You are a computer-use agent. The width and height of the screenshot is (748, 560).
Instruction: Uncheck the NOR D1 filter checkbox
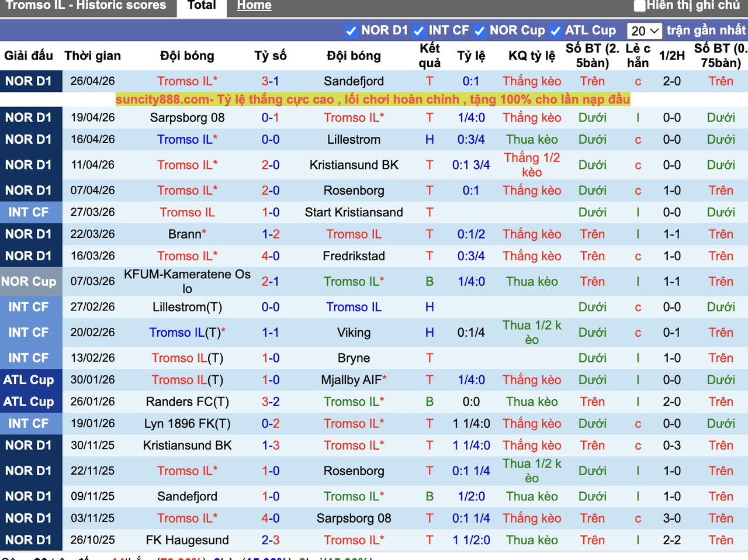pos(351,31)
